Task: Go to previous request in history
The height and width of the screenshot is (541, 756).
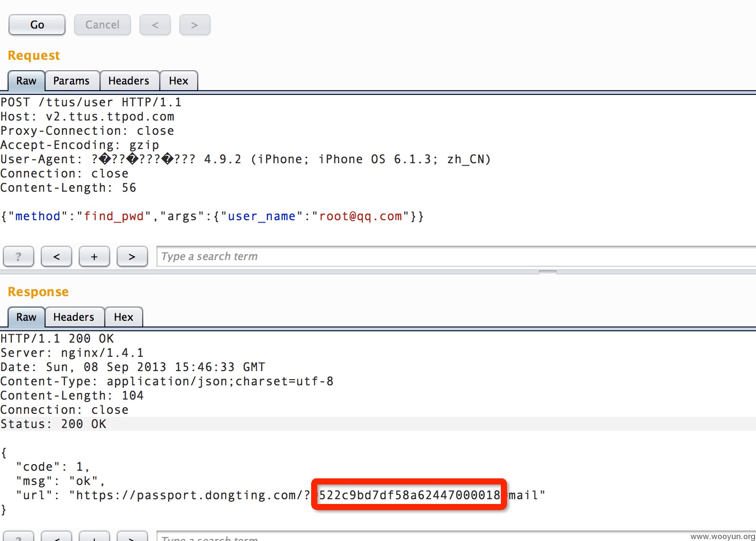Action: [155, 25]
